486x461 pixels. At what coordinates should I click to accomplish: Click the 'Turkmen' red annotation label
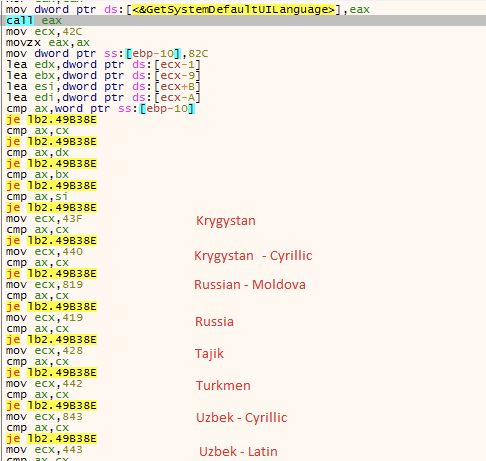(x=223, y=386)
